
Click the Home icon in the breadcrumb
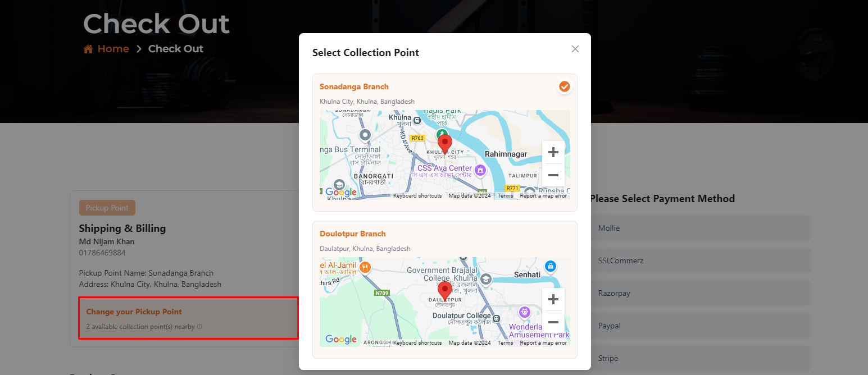(x=88, y=49)
